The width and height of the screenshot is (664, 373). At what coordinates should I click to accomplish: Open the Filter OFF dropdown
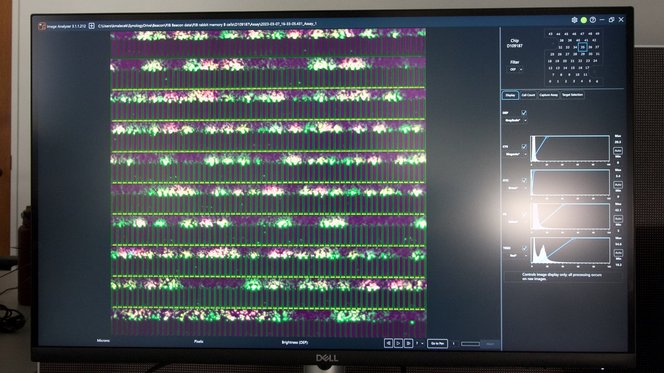click(515, 69)
